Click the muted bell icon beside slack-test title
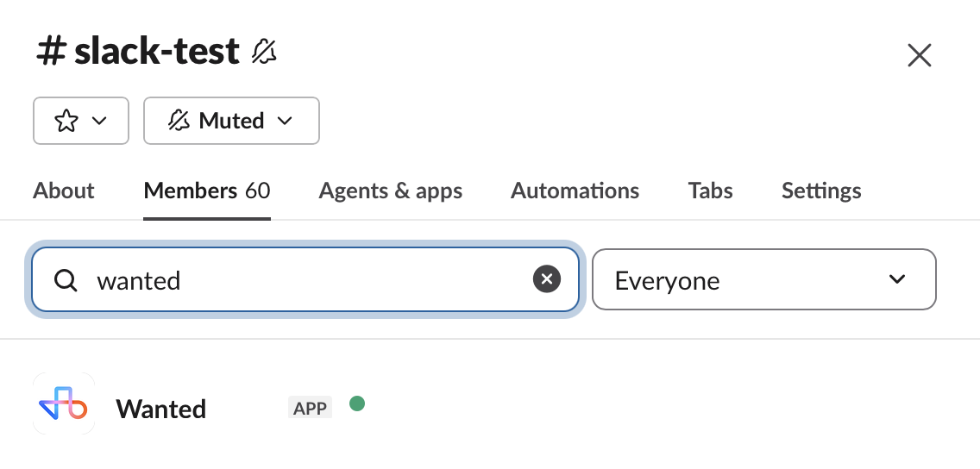Viewport: 980px width, 469px height. (264, 51)
